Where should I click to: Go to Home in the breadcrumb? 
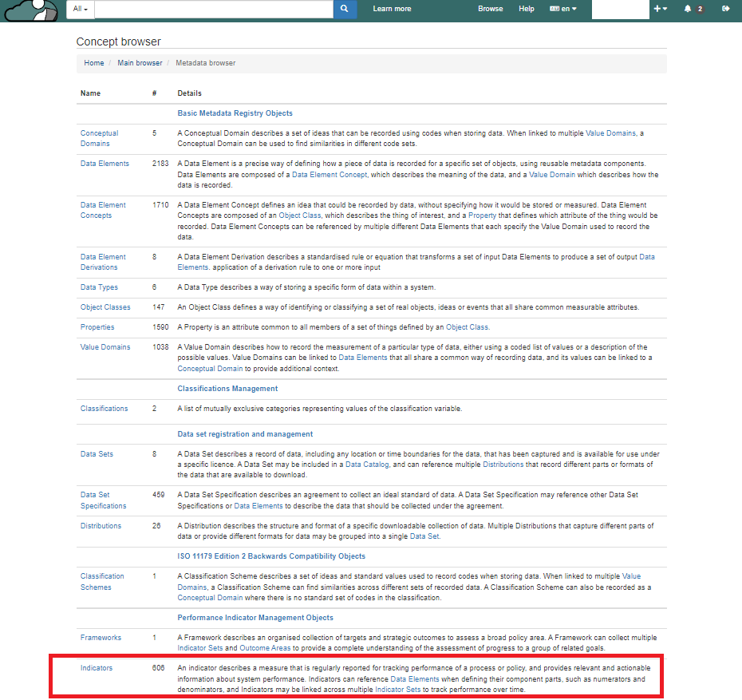point(94,63)
